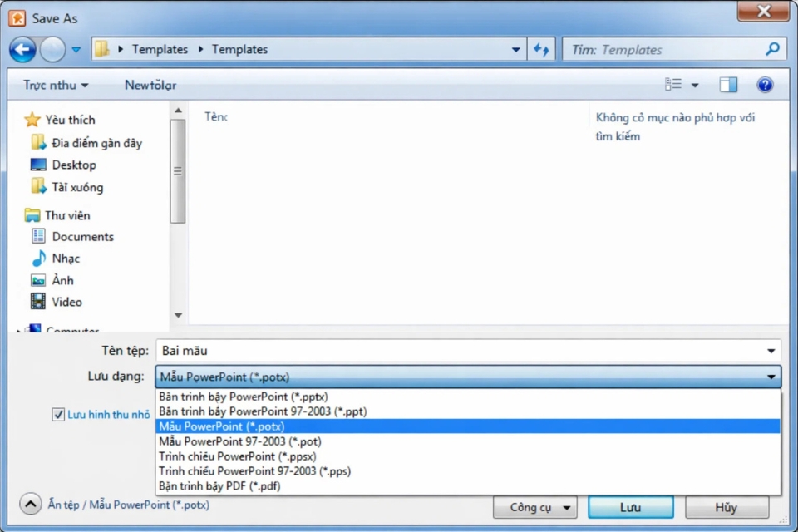This screenshot has width=798, height=532.
Task: Click the sidebar vertical scrollbar thumb
Action: (x=177, y=170)
